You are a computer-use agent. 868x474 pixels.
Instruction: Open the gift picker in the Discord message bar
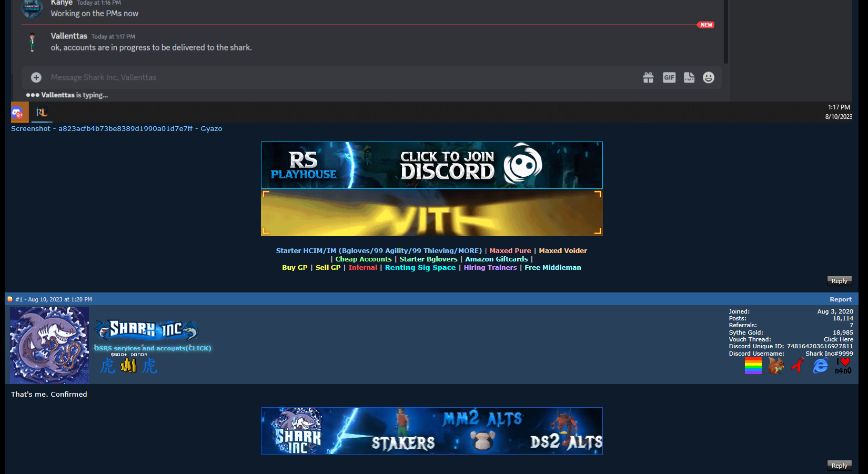(x=648, y=77)
